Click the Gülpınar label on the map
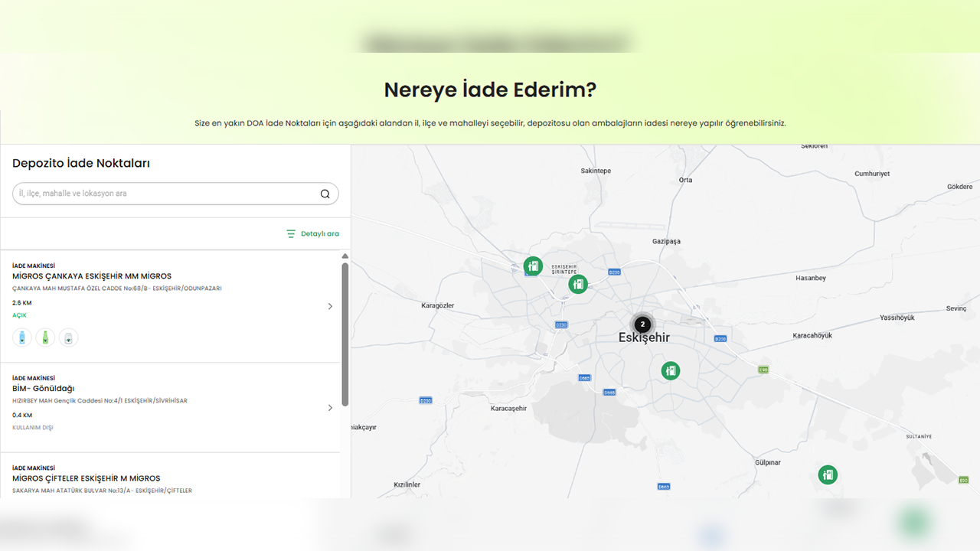Image resolution: width=980 pixels, height=551 pixels. point(768,463)
